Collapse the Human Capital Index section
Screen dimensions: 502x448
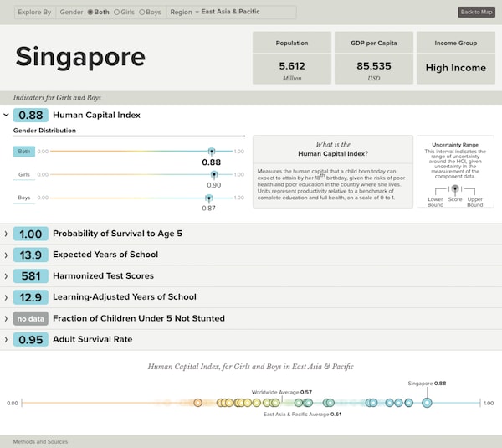tap(6, 115)
